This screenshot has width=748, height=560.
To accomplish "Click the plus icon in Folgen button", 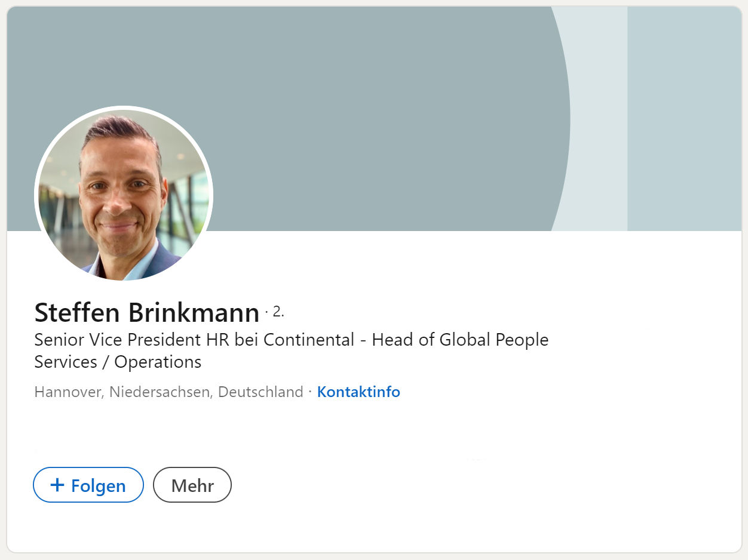I will coord(57,485).
